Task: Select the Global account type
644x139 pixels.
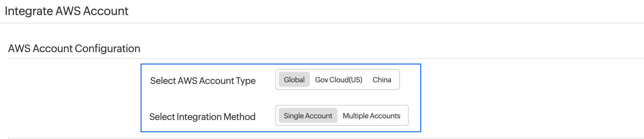Action: pyautogui.click(x=294, y=80)
